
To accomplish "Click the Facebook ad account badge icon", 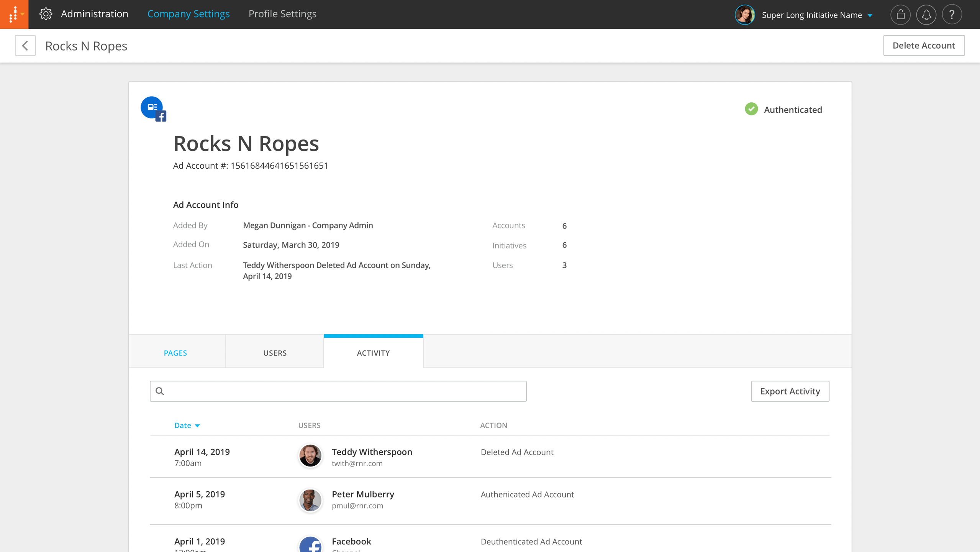I will [x=153, y=109].
